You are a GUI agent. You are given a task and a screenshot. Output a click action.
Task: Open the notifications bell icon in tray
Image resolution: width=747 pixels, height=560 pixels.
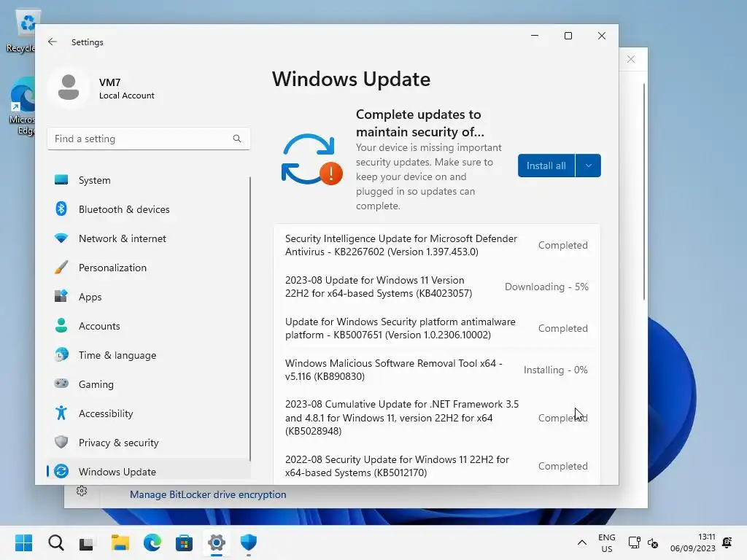727,542
